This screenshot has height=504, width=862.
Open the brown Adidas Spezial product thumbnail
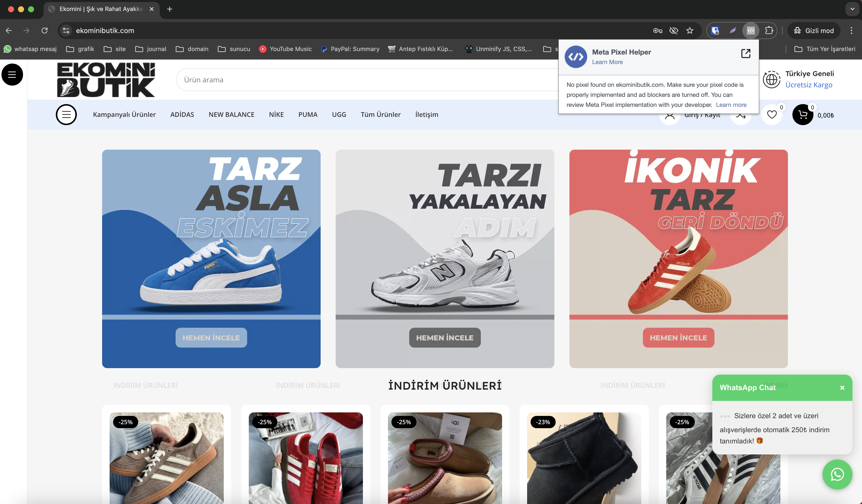167,458
